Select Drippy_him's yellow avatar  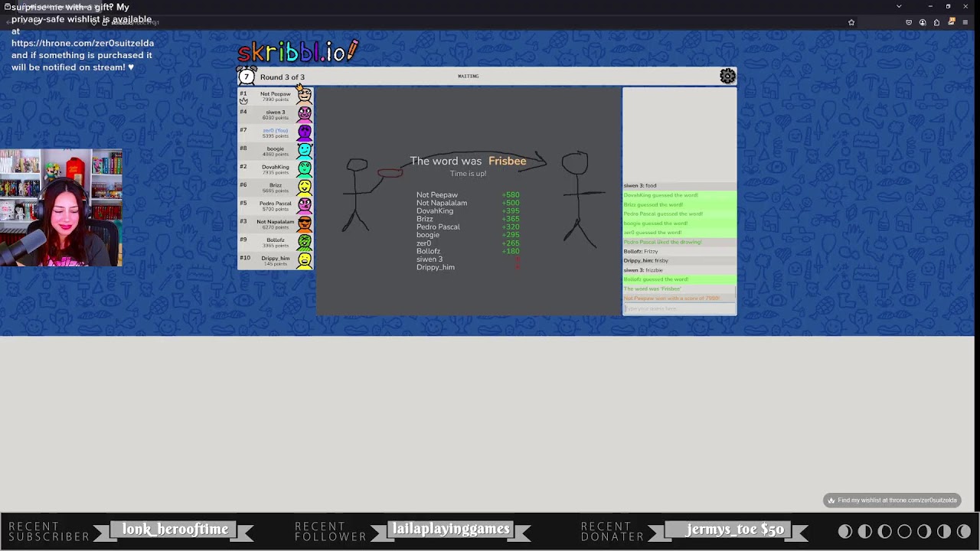point(305,260)
